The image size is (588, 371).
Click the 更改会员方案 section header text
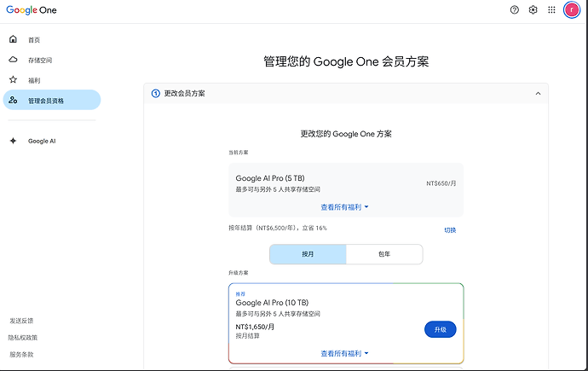185,94
